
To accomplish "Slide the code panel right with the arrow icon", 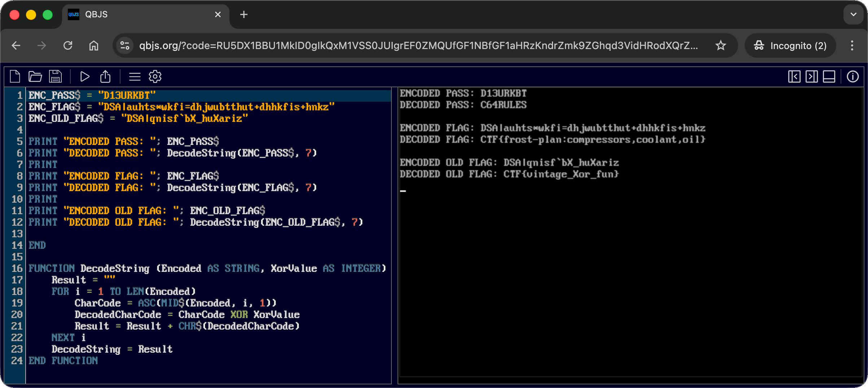I will [x=811, y=76].
